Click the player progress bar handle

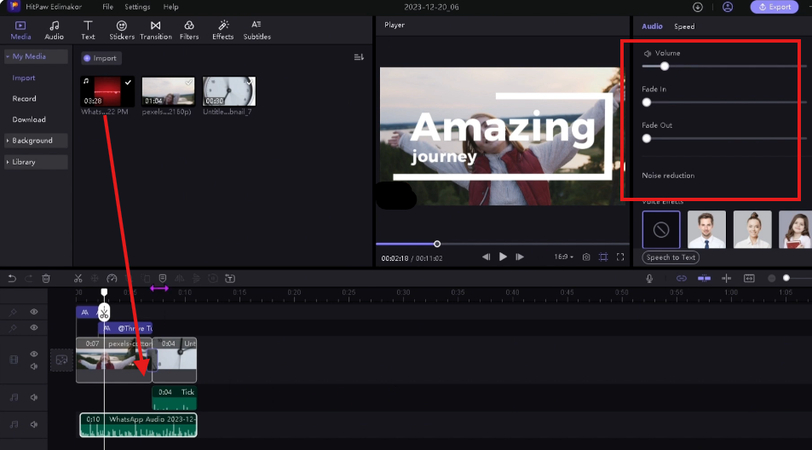437,244
